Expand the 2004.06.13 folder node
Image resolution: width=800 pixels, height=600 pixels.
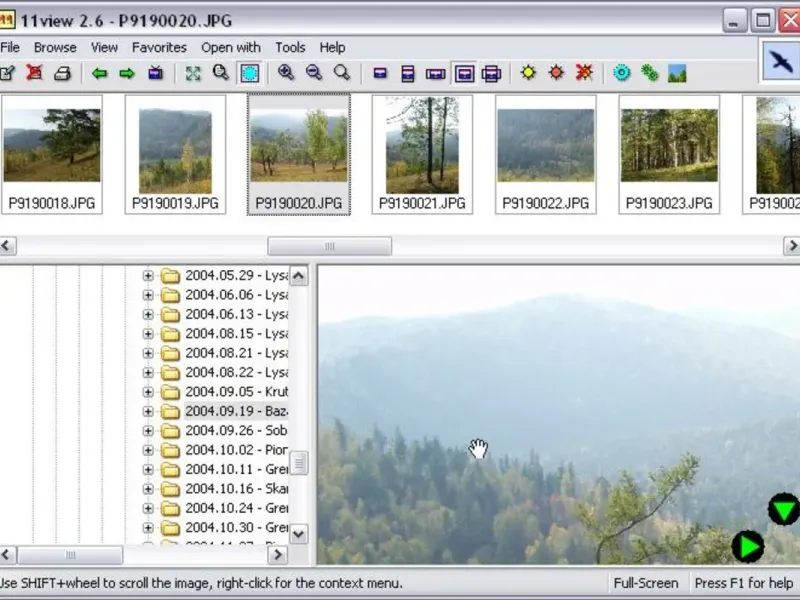148,315
